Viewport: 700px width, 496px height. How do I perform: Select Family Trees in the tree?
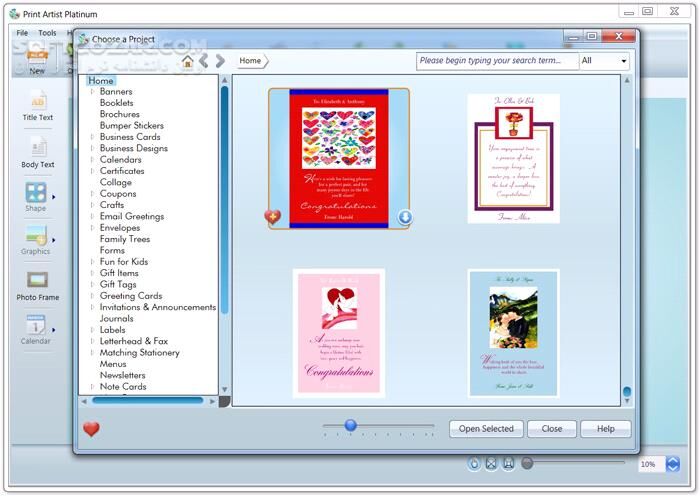(125, 239)
